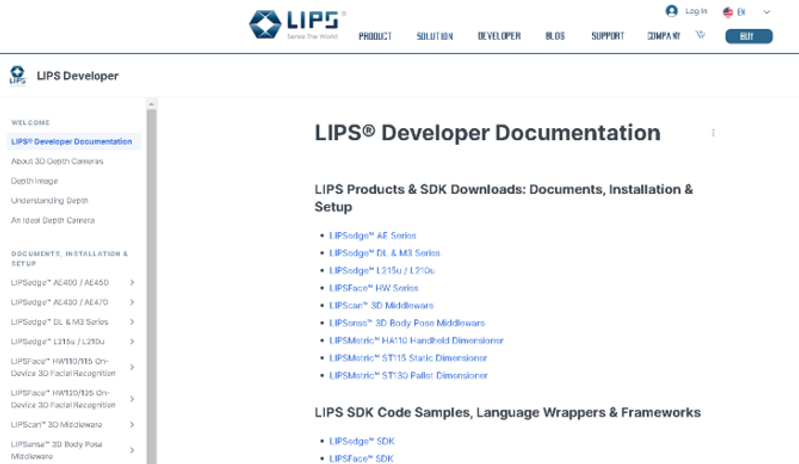The width and height of the screenshot is (799, 464).
Task: Open LIPSMetric ST115 Static Dimensioner link
Action: (408, 358)
